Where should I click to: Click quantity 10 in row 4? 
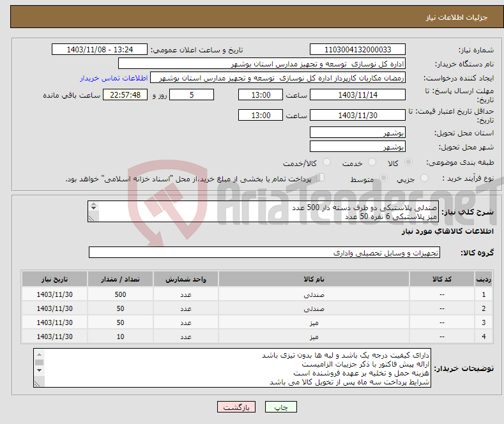[120, 337]
